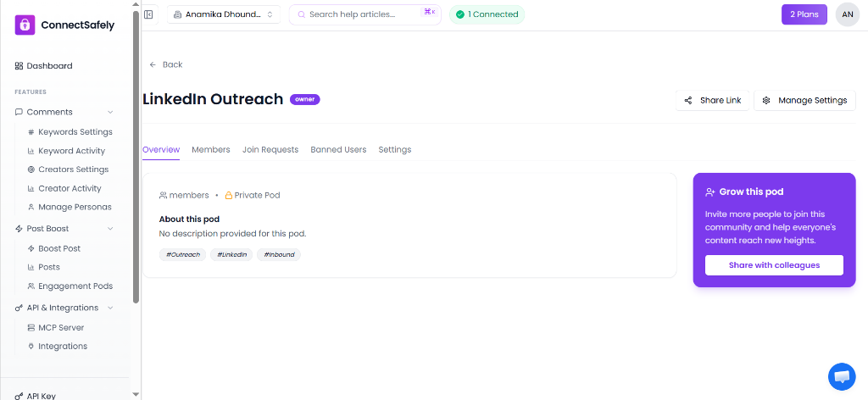Click the members people icon in overview card

[163, 195]
